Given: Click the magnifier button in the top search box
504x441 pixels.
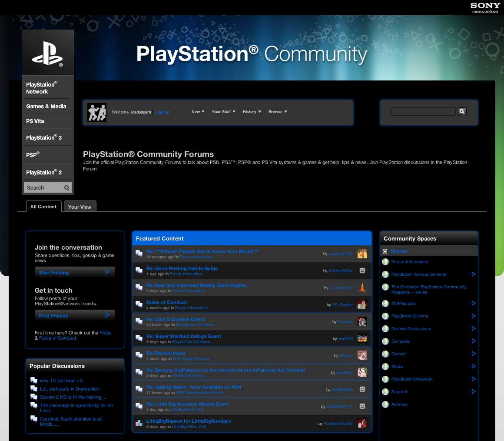Looking at the screenshot, I should tap(462, 112).
